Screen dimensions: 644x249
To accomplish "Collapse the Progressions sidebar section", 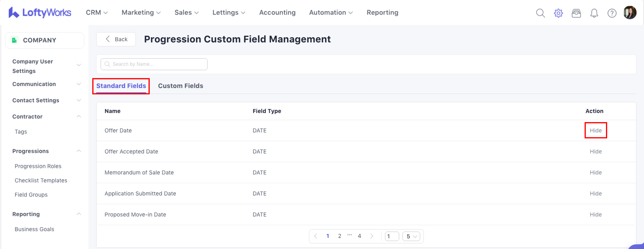I will (x=78, y=151).
